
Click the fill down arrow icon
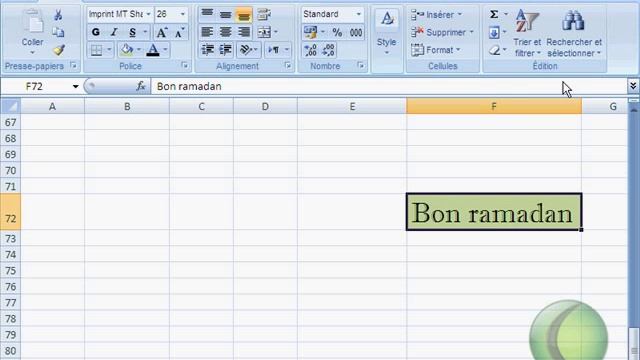[494, 32]
